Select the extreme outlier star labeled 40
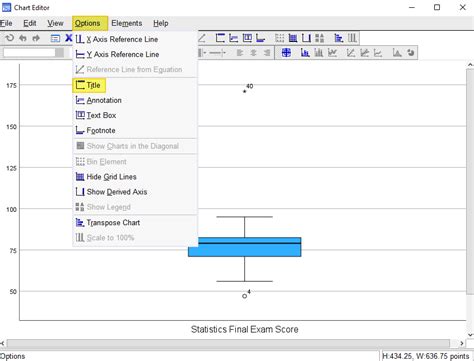Image resolution: width=474 pixels, height=361 pixels. point(244,91)
